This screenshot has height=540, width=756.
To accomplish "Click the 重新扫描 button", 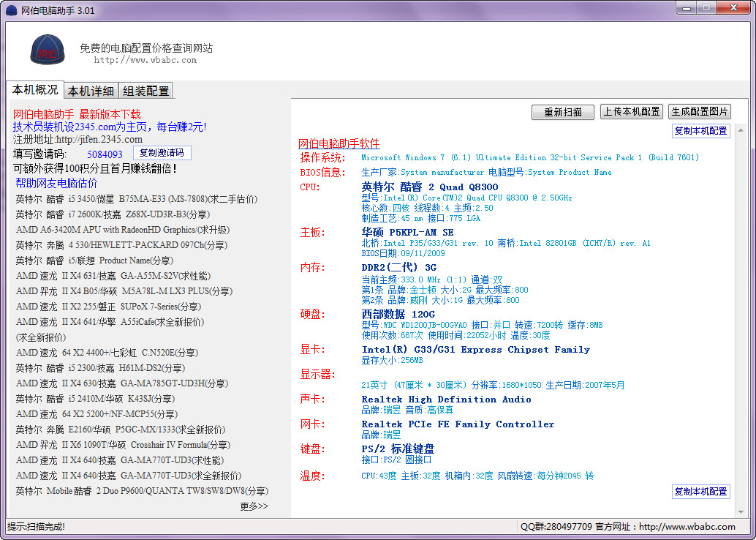I will 563,112.
